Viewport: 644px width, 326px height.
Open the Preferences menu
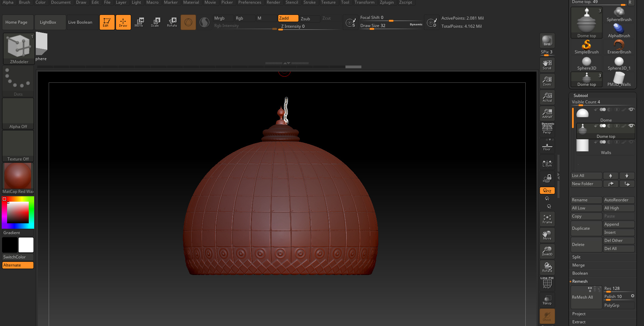pyautogui.click(x=249, y=2)
